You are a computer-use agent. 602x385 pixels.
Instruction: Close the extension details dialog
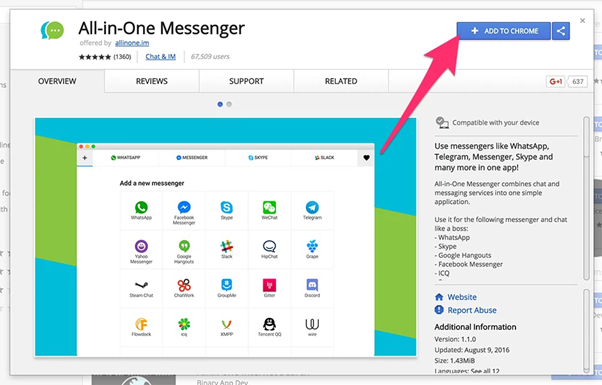582,21
